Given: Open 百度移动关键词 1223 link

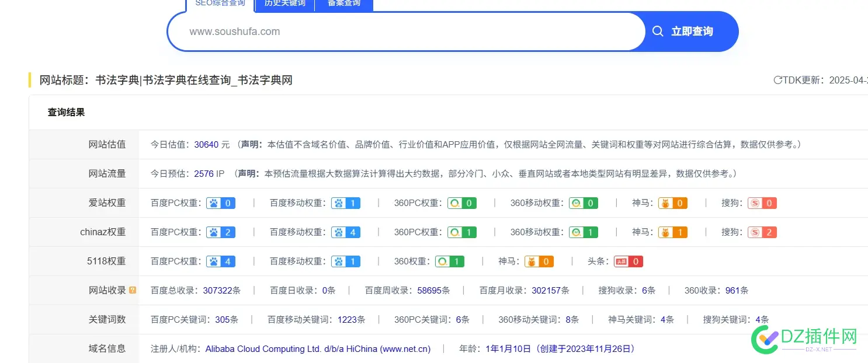Looking at the screenshot, I should (x=348, y=319).
